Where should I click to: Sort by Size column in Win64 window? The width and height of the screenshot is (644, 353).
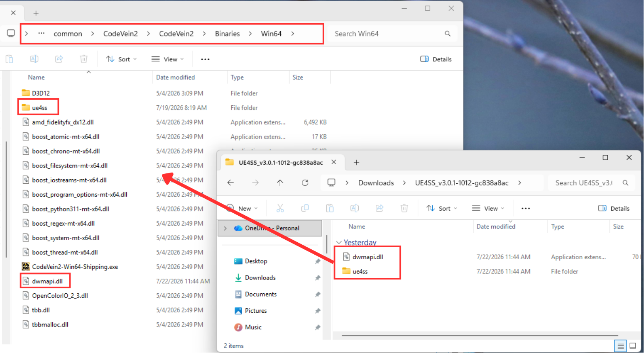point(298,77)
